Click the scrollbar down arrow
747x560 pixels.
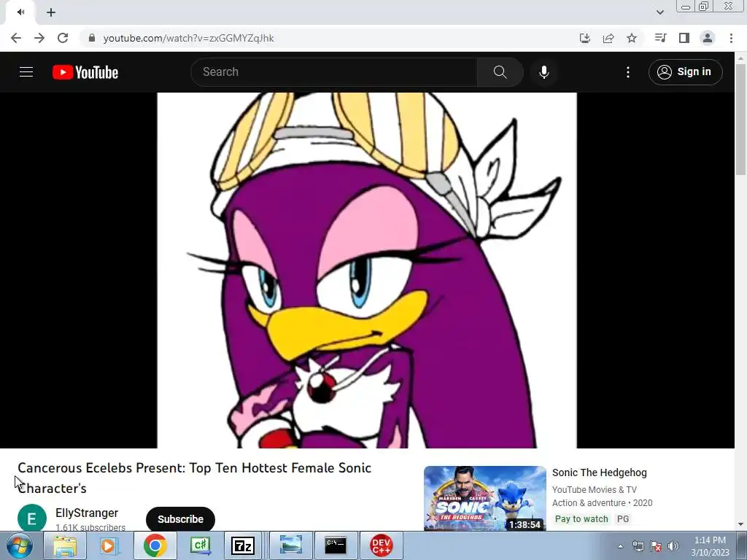740,524
